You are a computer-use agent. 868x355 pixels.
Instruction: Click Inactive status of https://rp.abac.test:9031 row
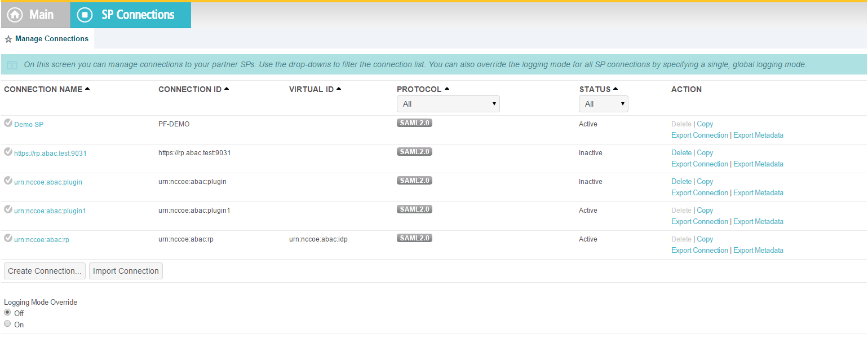591,153
